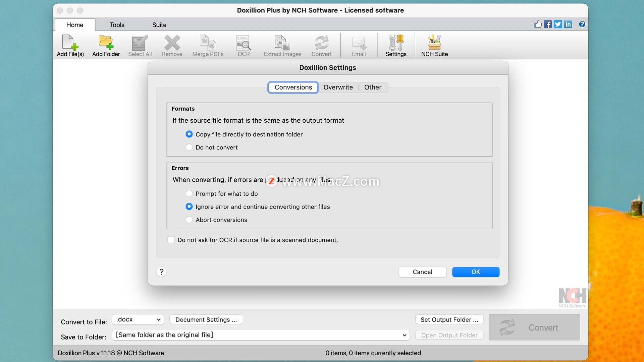Click the OCR toolbar icon
Image resolution: width=644 pixels, height=362 pixels.
coord(244,46)
